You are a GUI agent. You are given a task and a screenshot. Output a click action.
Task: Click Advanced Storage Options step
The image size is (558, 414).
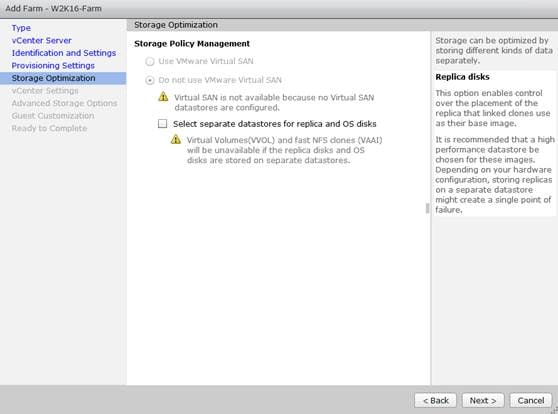point(64,103)
